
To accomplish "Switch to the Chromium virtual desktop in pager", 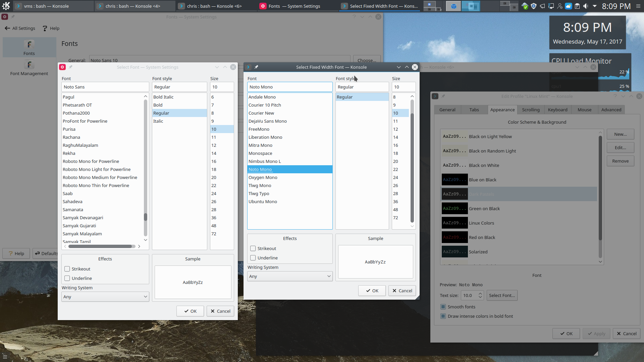I will point(453,6).
